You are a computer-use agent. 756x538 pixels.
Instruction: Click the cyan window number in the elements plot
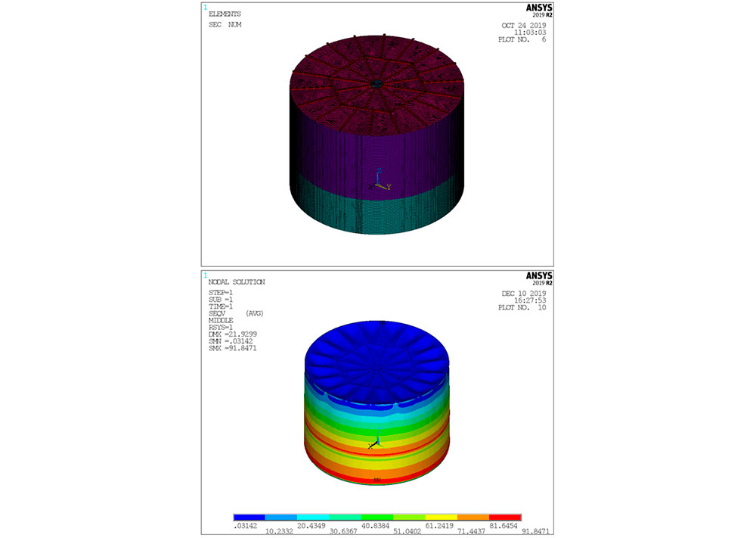pos(205,6)
